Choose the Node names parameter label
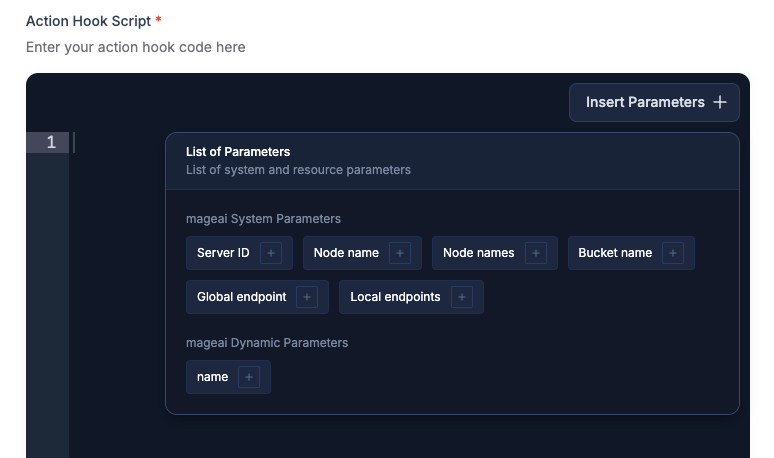The width and height of the screenshot is (774, 458). pos(478,253)
